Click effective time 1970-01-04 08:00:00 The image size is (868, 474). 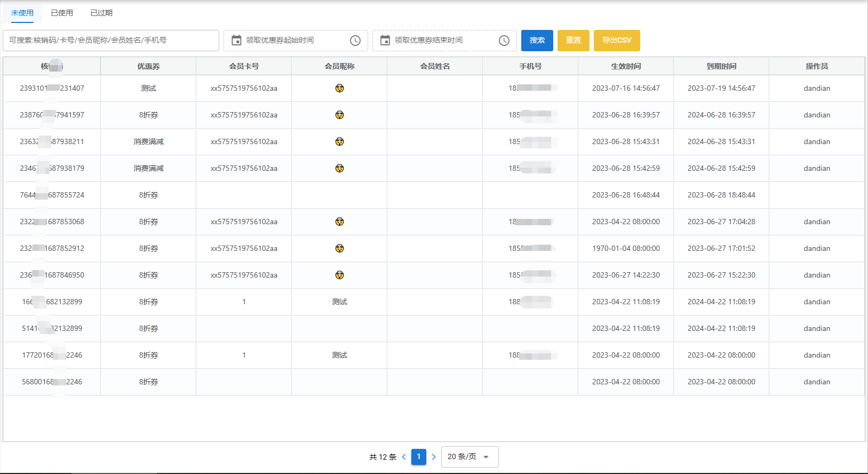click(626, 248)
